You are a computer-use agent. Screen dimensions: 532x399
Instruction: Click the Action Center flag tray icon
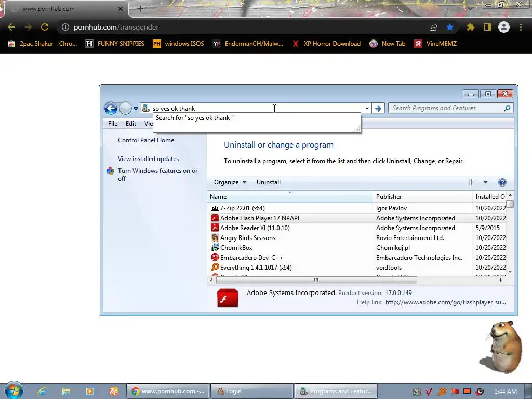tap(455, 392)
